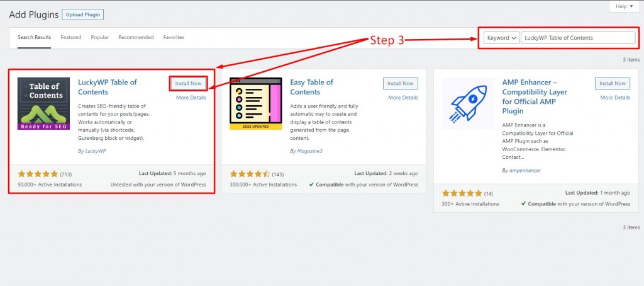Click the LuckyWP author link

(96, 151)
